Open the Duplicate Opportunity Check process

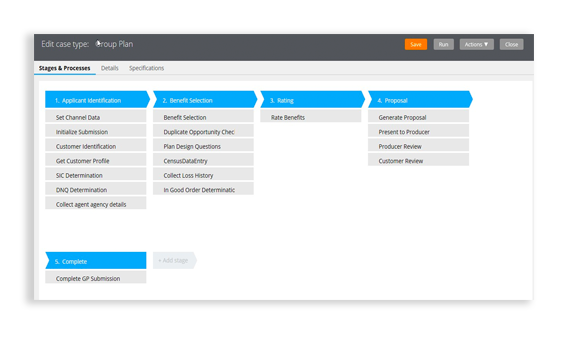[x=203, y=131]
